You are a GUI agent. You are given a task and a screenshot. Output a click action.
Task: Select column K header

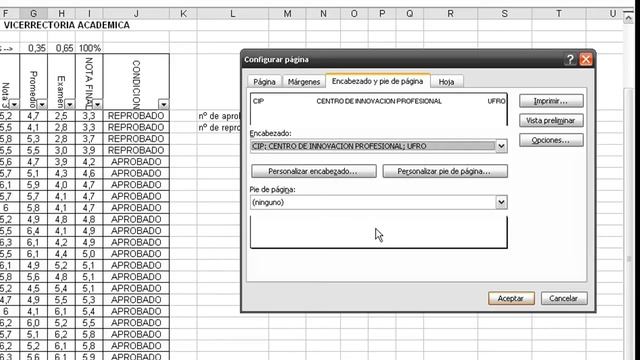[x=183, y=14]
